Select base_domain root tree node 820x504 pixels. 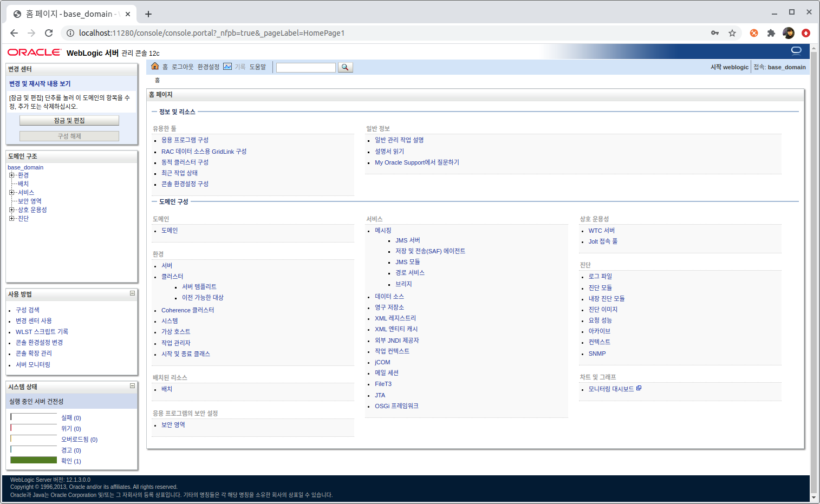tap(25, 167)
